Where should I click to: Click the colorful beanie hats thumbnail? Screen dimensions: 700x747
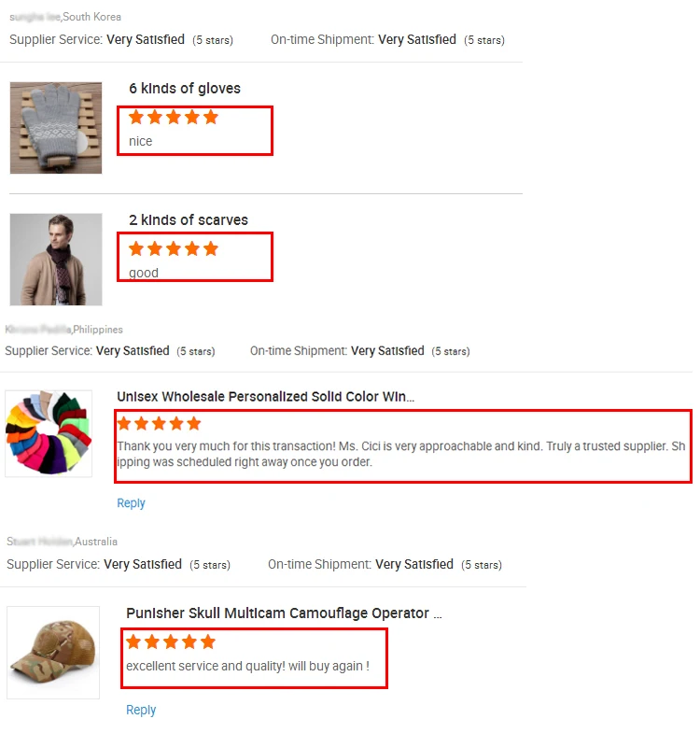(x=49, y=433)
